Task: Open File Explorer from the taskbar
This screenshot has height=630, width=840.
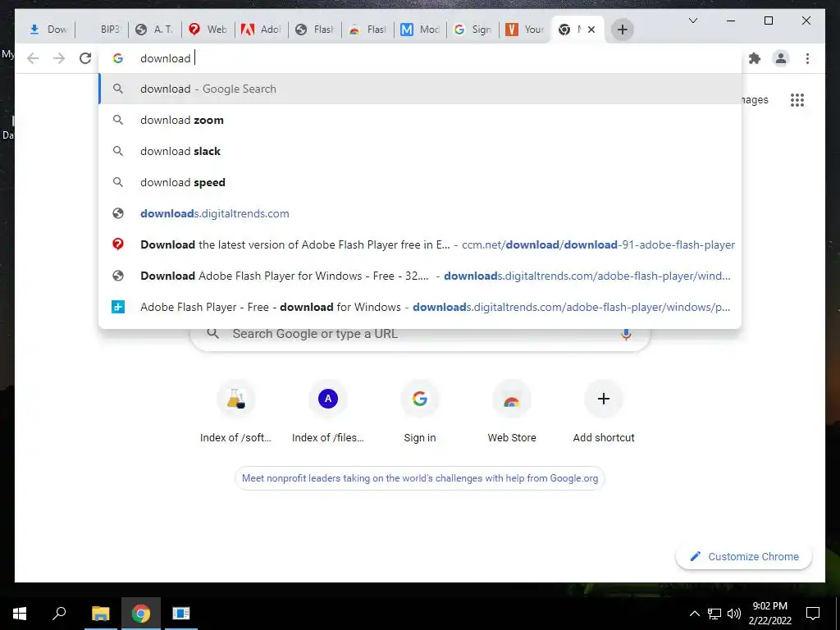Action: [100, 614]
